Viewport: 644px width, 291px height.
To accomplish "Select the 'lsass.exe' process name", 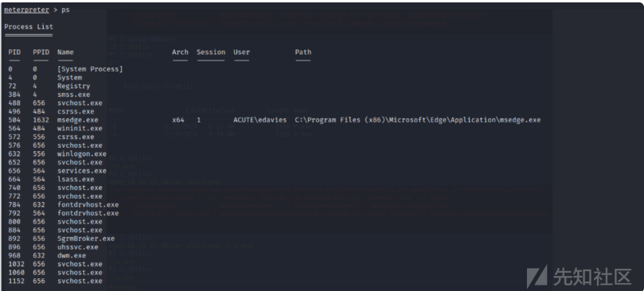I will click(x=76, y=180).
